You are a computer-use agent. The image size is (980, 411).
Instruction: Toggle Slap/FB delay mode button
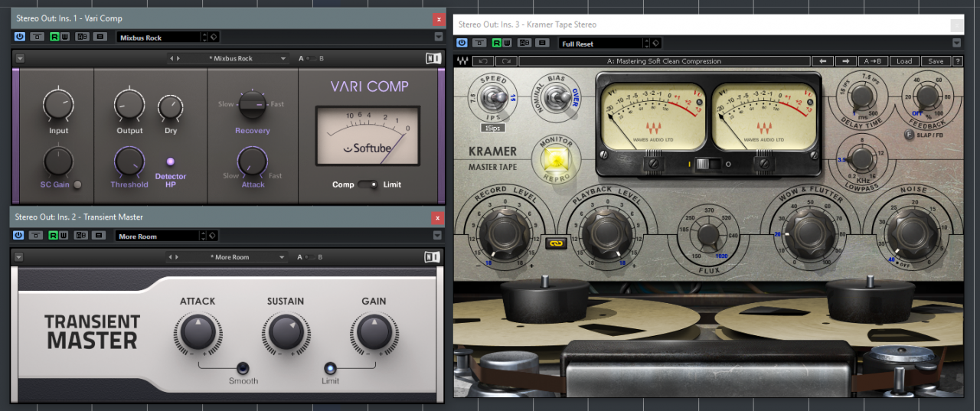(x=909, y=135)
